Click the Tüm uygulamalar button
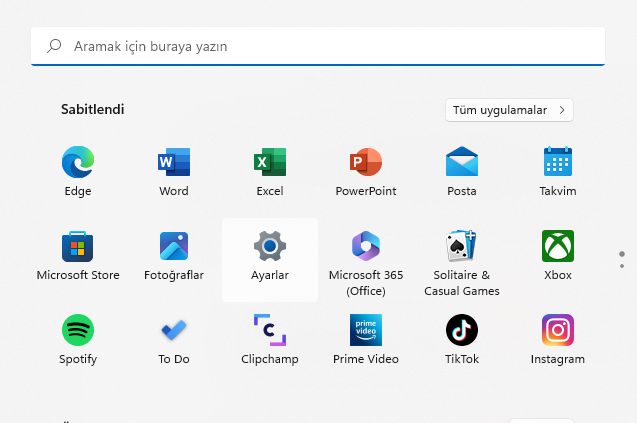The image size is (637, 423). pyautogui.click(x=509, y=110)
